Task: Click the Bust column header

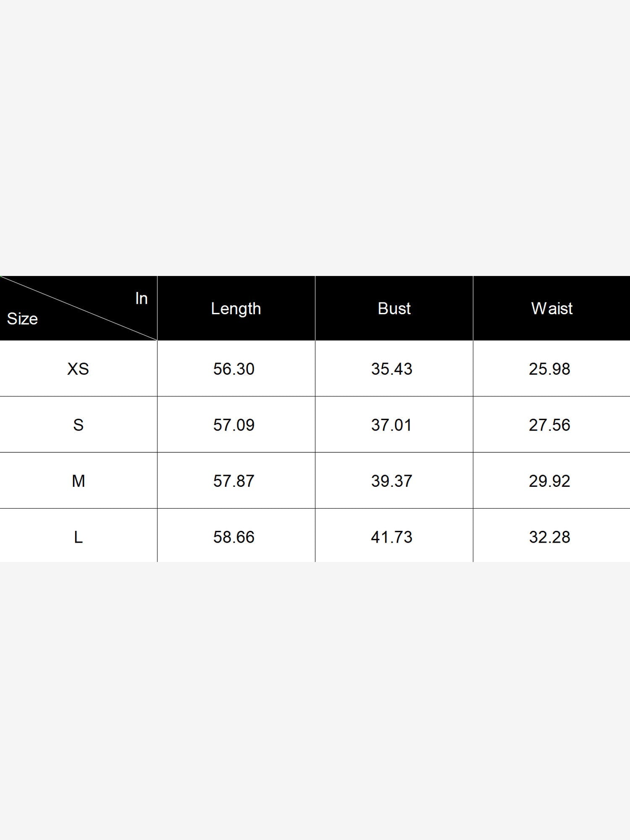Action: [x=394, y=309]
